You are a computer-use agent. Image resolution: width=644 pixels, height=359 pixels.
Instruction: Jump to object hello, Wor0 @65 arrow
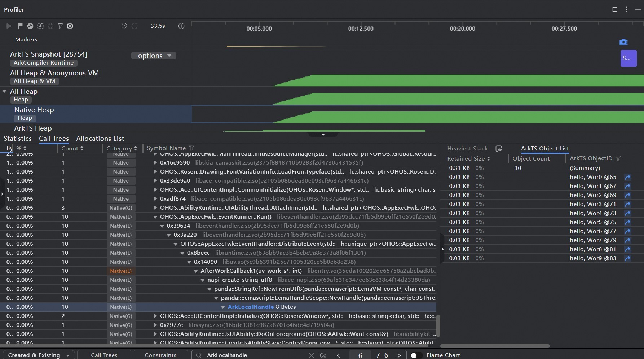click(x=628, y=177)
